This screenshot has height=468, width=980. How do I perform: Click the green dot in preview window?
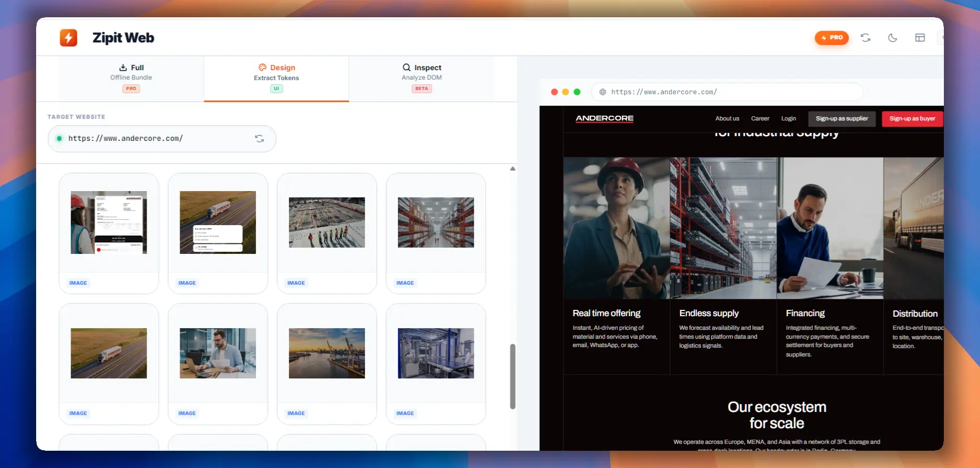point(577,92)
